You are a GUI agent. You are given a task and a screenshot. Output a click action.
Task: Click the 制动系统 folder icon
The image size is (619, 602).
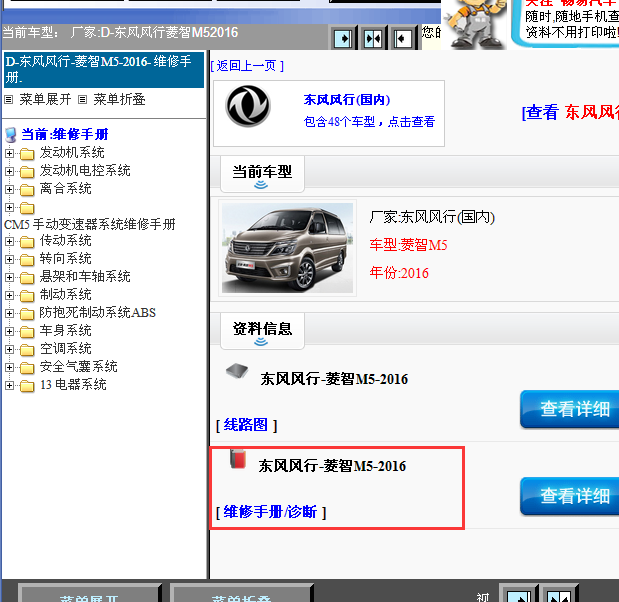click(x=27, y=296)
